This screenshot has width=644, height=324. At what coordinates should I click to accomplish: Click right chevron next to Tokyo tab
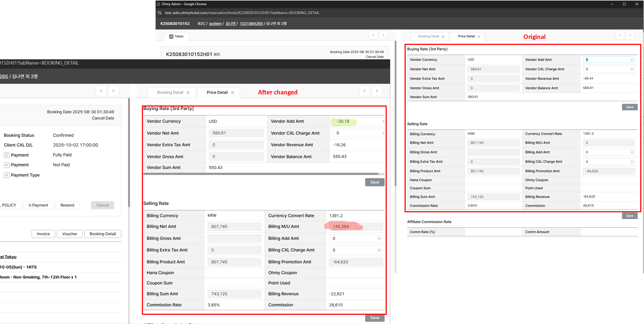pos(383,35)
